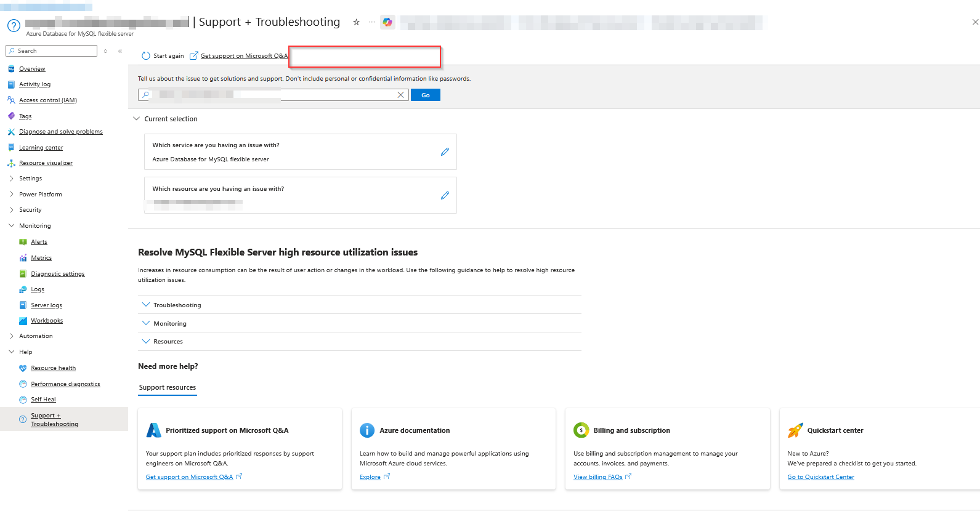
Task: Edit the resource selection pencil icon
Action: pyautogui.click(x=445, y=195)
